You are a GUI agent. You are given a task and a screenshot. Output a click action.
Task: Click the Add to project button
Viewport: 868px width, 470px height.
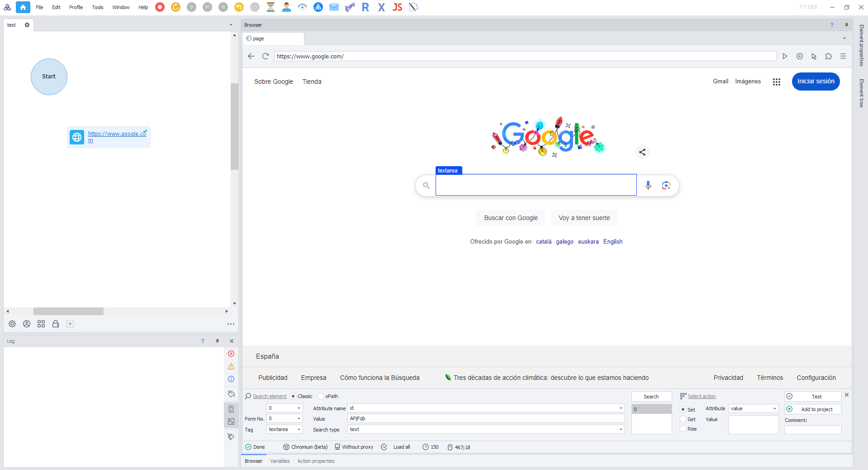813,409
